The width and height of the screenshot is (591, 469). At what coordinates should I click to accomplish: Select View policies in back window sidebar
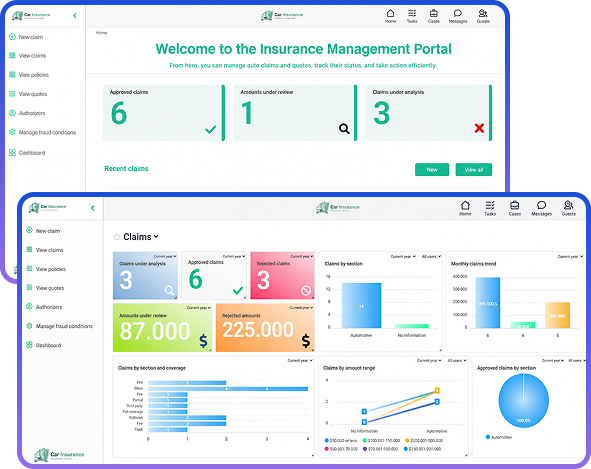(x=29, y=75)
